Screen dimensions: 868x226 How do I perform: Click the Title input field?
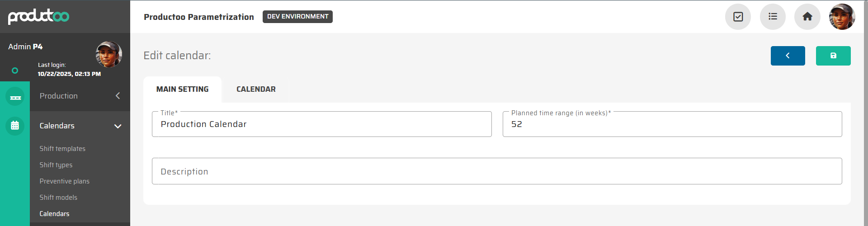click(321, 124)
